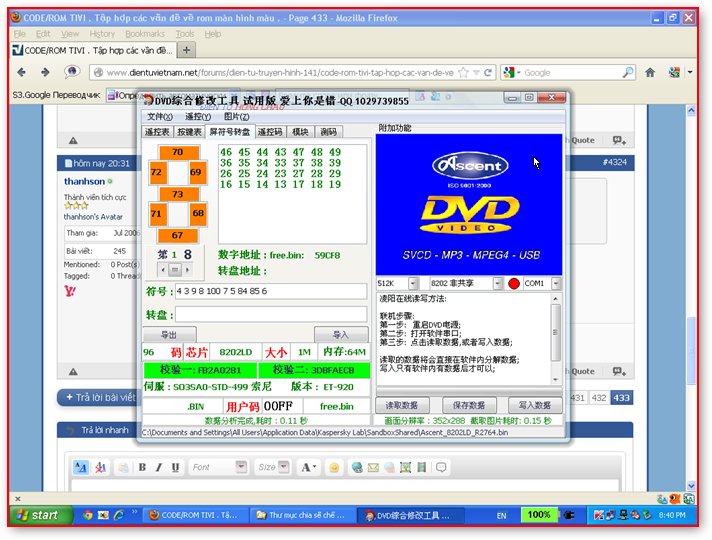Click 导入 import button
Viewport: 712px width, 540px height.
tap(341, 335)
